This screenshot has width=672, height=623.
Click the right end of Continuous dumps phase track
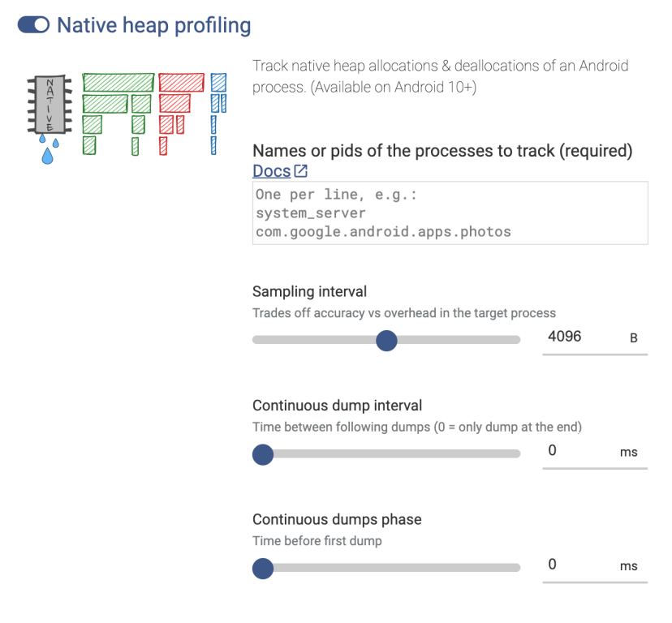click(515, 569)
